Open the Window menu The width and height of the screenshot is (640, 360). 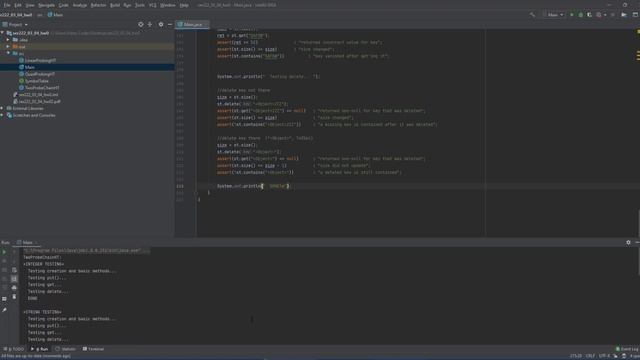tap(168, 5)
